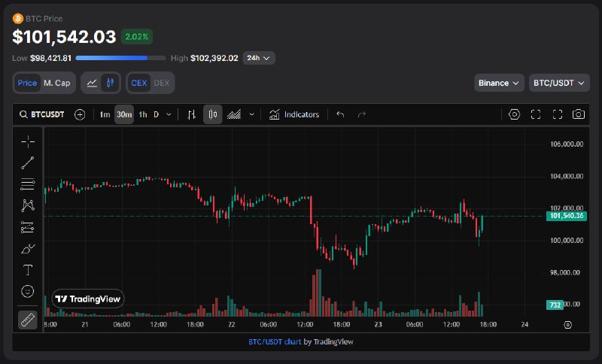The height and width of the screenshot is (364, 602).
Task: Select the Text annotation tool
Action: click(28, 270)
